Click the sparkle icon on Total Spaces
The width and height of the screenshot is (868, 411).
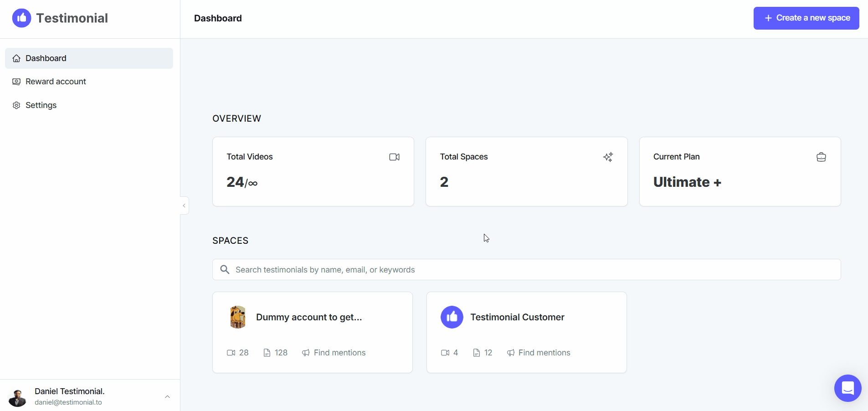[608, 157]
